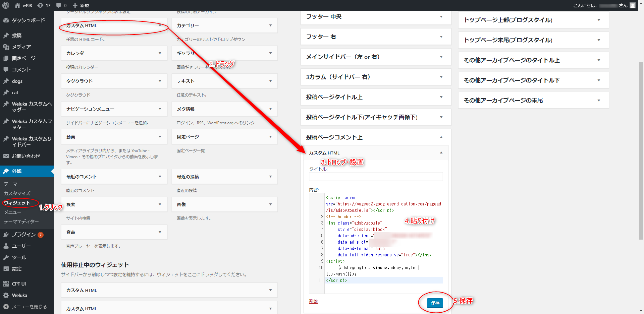This screenshot has width=644, height=314.
Task: Expand the 音声 widget arrow
Action: (x=160, y=232)
